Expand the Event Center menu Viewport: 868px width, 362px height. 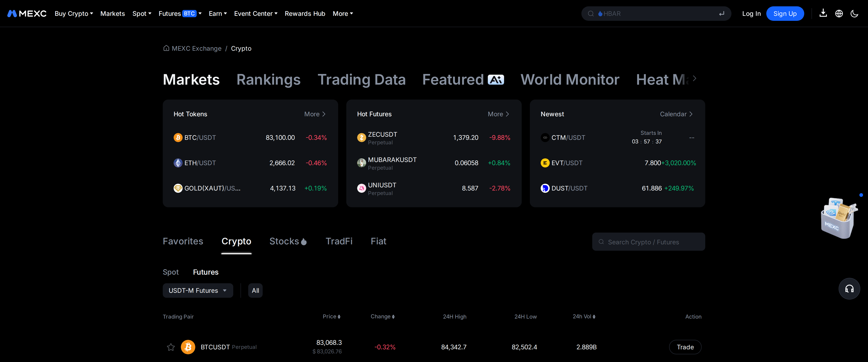(256, 14)
